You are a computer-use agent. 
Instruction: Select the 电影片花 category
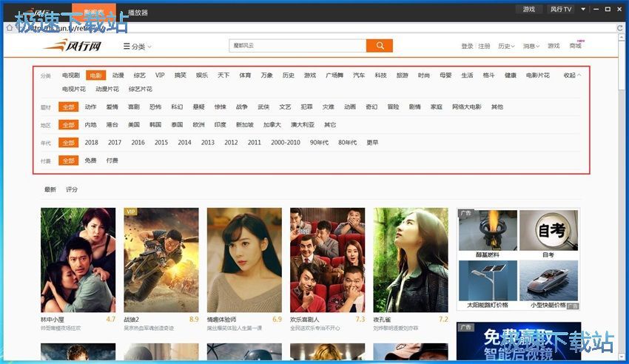click(537, 75)
